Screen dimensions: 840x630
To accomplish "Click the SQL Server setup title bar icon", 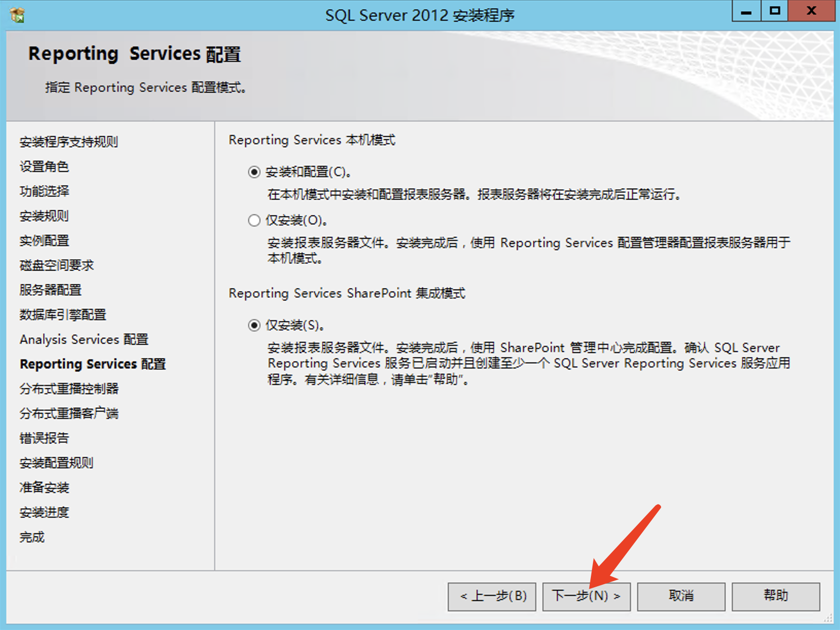I will [17, 15].
